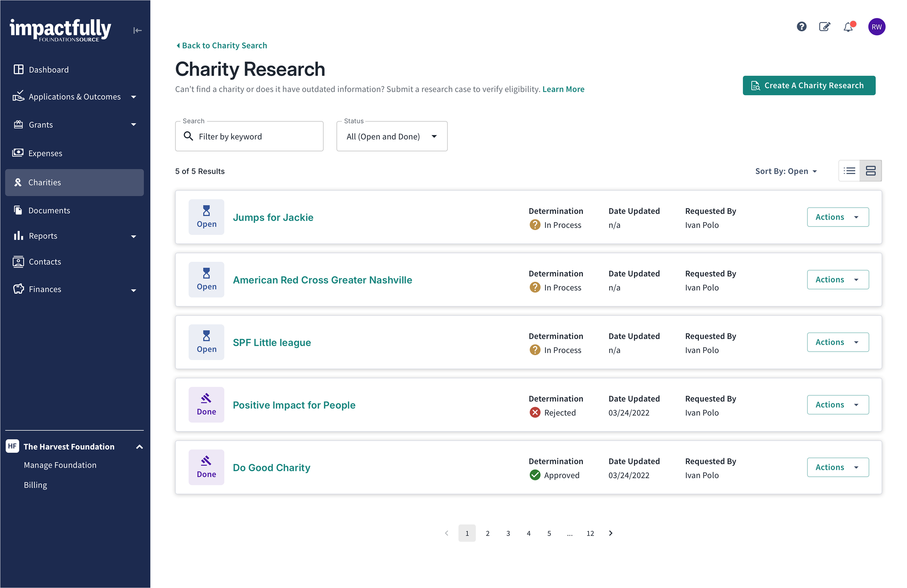The image size is (907, 588).
Task: Switch to card view layout
Action: (x=870, y=171)
